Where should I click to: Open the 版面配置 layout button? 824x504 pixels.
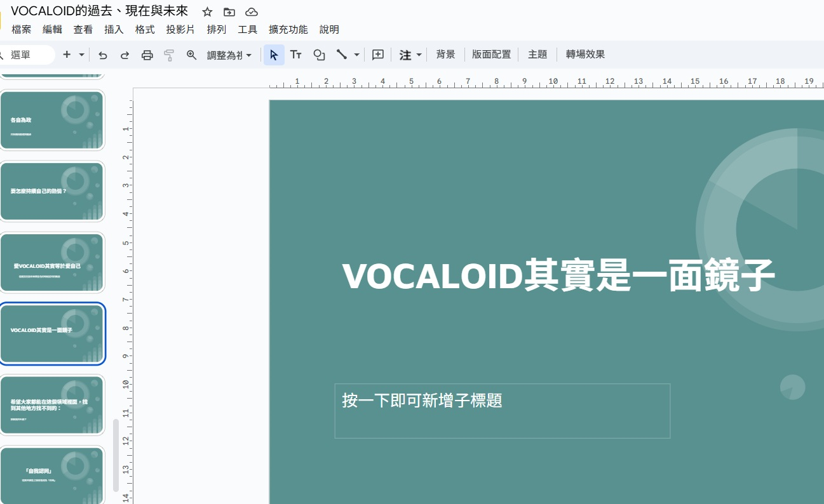(x=491, y=55)
